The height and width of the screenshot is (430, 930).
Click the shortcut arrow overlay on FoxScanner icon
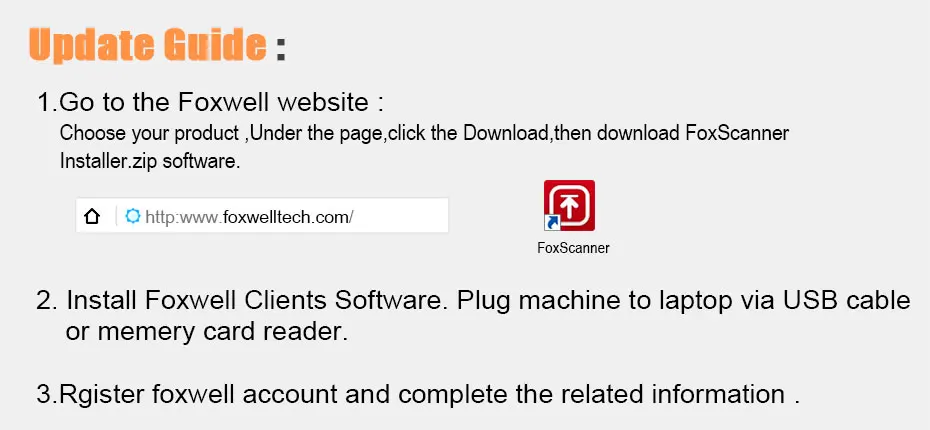point(552,223)
